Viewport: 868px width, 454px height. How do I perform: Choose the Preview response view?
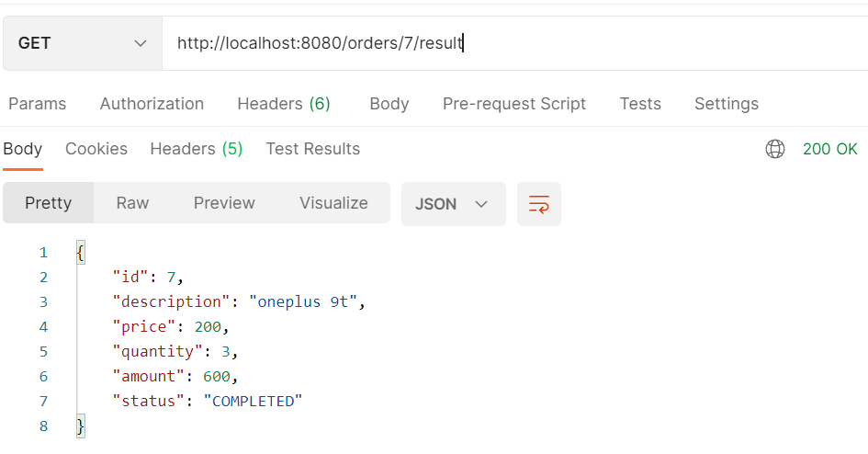click(224, 203)
